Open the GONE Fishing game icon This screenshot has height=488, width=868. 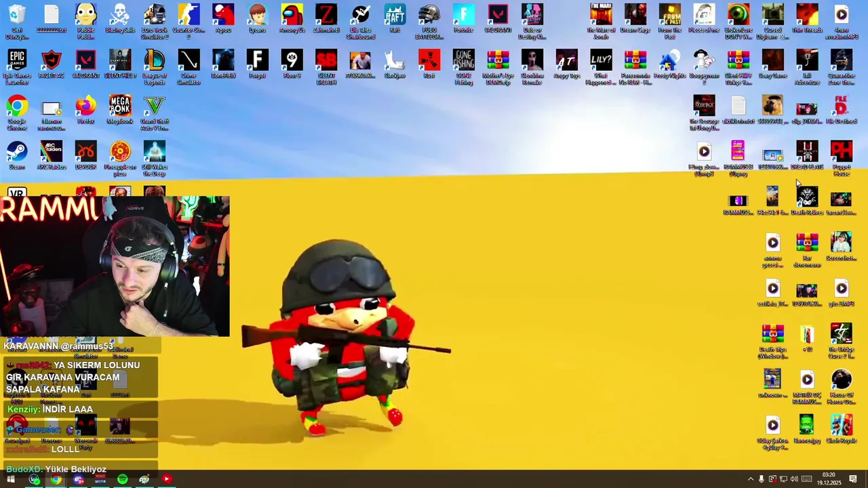[463, 66]
